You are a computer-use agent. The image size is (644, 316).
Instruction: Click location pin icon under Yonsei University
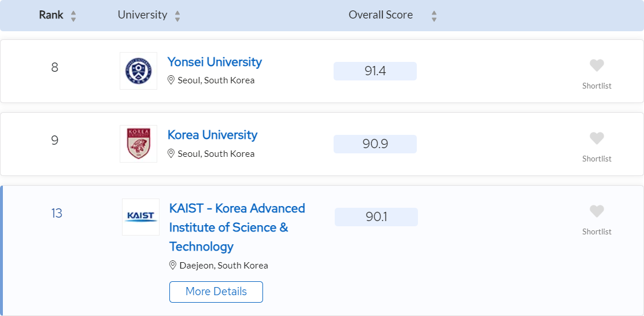coord(171,80)
